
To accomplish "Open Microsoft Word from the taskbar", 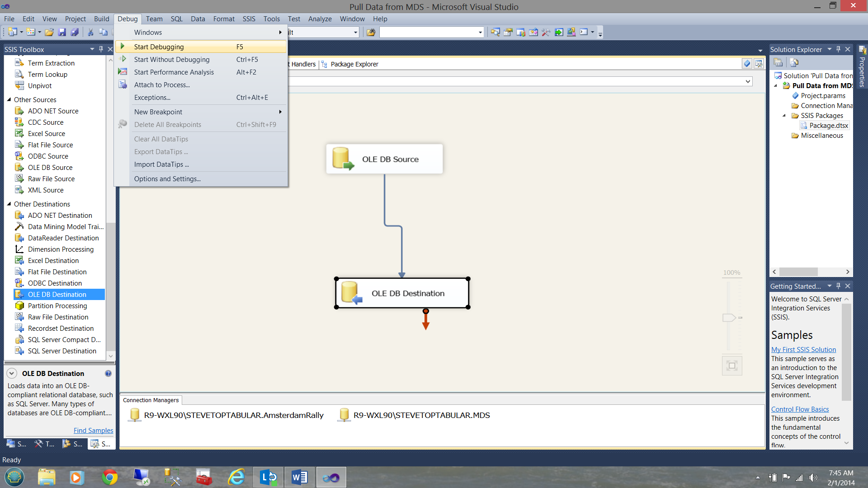I will [299, 477].
